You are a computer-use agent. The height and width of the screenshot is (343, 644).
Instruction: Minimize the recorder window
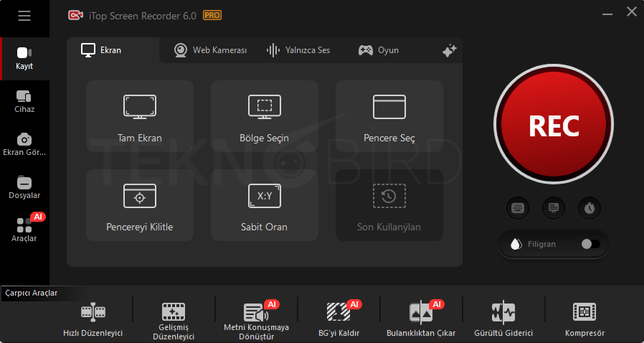click(x=607, y=14)
